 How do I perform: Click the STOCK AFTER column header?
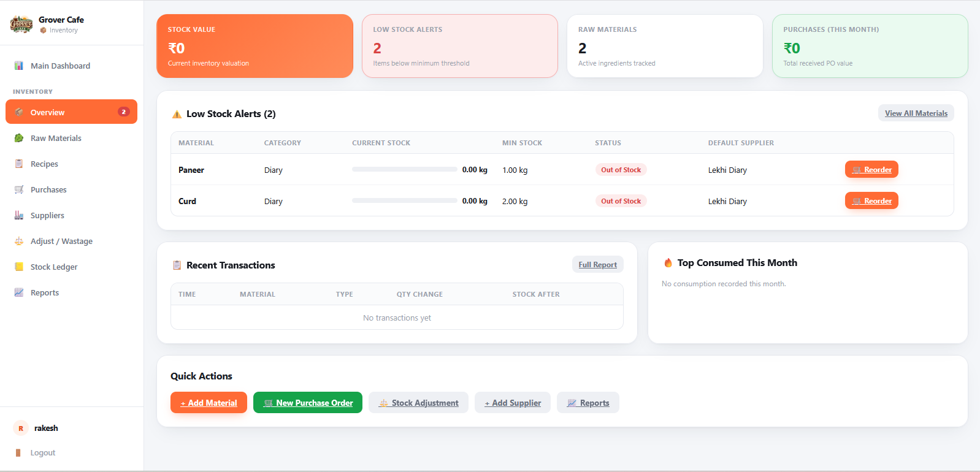coord(536,294)
